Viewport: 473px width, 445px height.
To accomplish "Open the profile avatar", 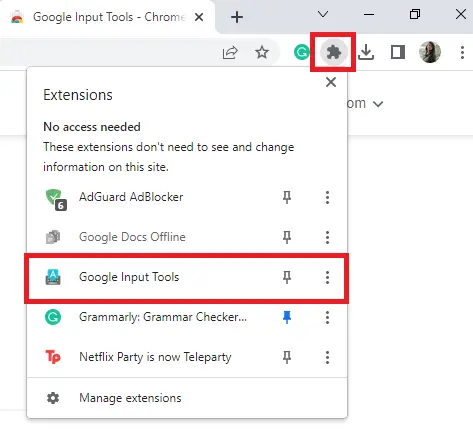I will 430,52.
